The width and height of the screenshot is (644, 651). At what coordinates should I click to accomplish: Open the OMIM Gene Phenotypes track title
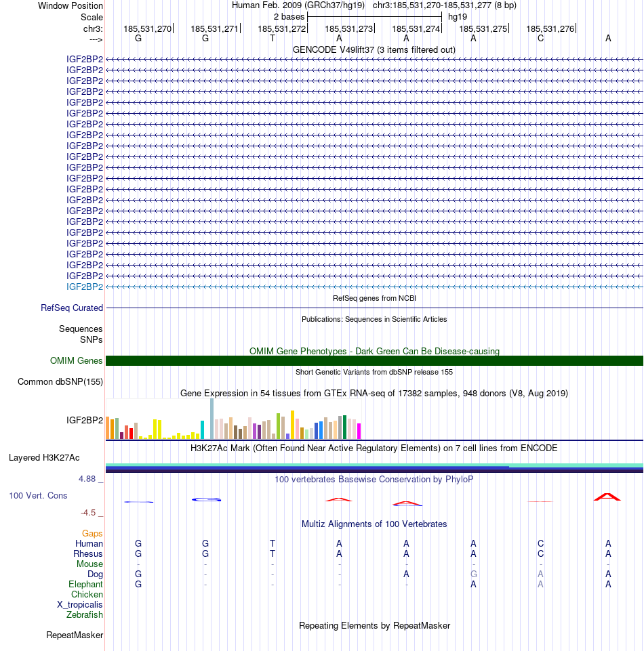click(374, 351)
